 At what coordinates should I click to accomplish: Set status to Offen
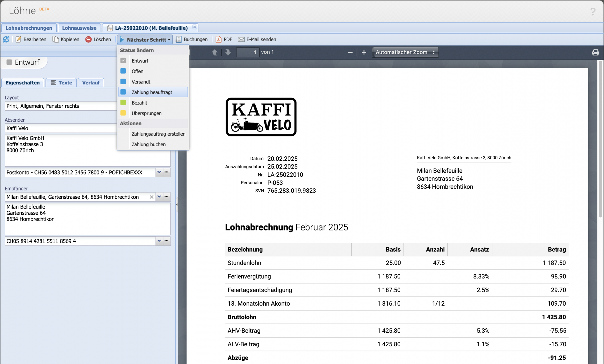137,71
